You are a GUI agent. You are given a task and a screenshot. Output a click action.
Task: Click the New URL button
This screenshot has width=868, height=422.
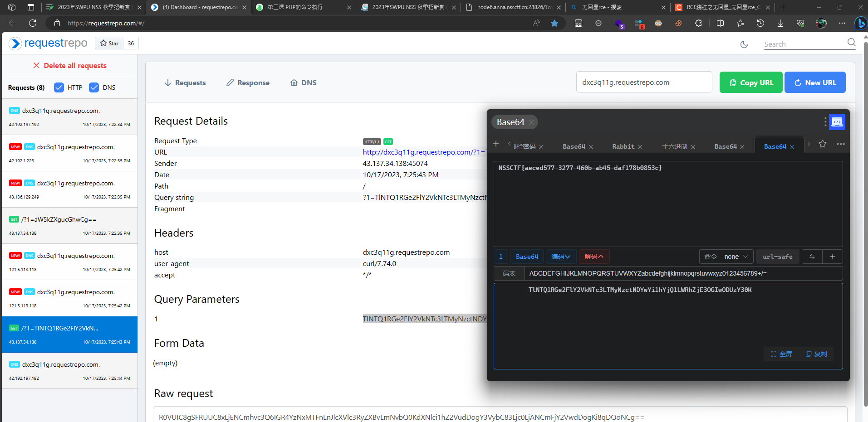click(815, 82)
